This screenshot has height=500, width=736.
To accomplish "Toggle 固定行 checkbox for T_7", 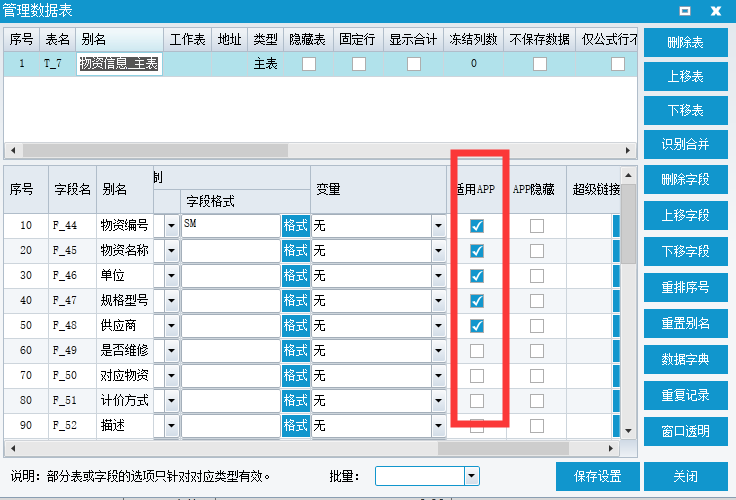I will [359, 64].
